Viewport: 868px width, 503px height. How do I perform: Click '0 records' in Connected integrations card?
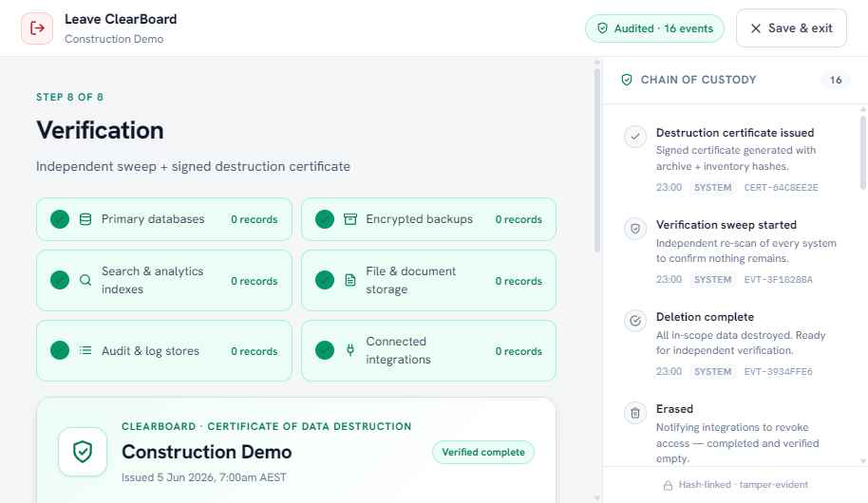(x=519, y=351)
